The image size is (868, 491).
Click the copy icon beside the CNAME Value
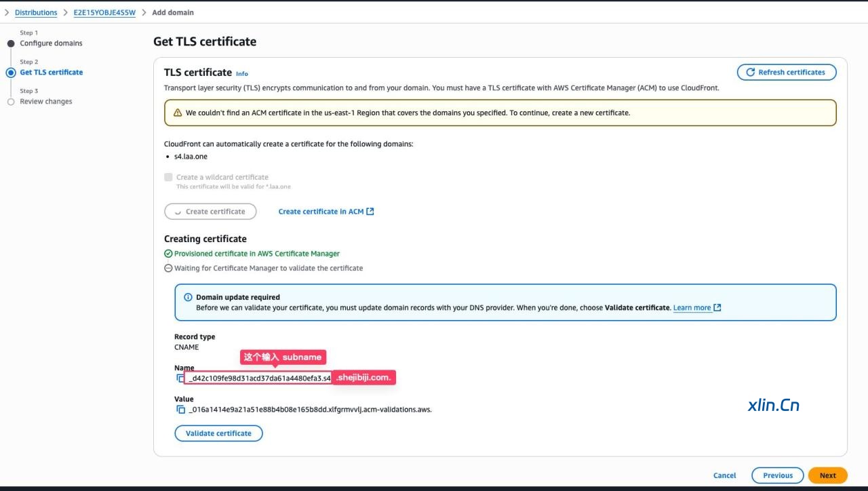(180, 410)
